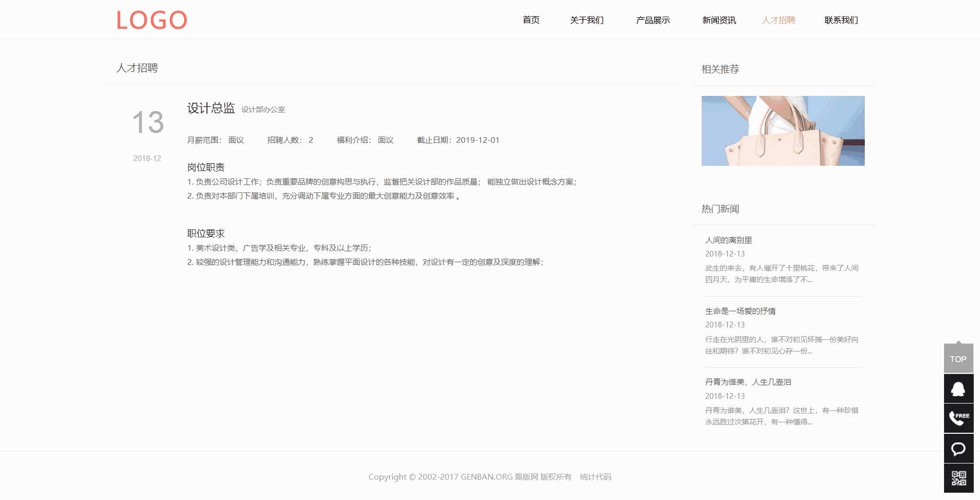Open the message bubble icon
This screenshot has height=500, width=980.
(959, 448)
